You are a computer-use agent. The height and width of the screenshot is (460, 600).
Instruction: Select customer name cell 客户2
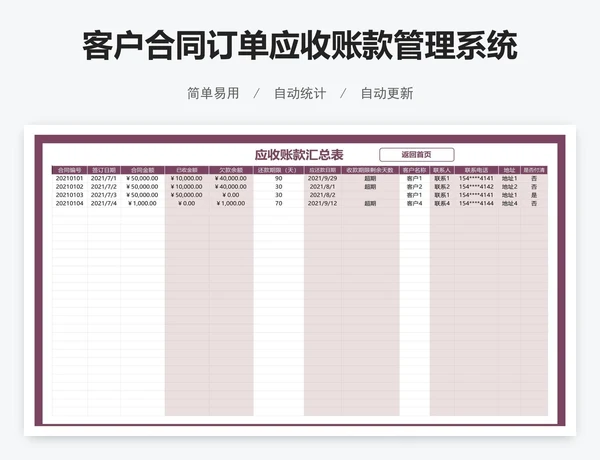(414, 187)
